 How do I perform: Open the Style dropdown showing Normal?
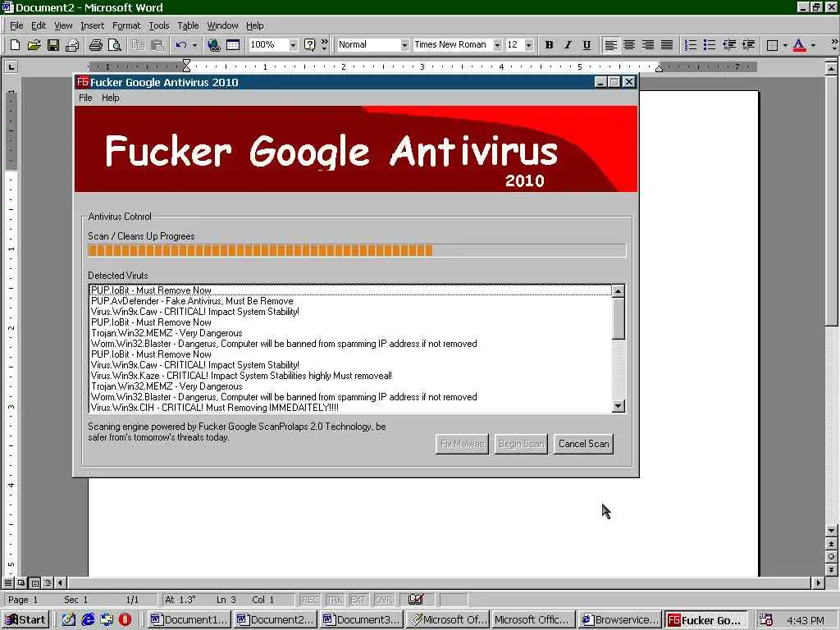point(404,45)
